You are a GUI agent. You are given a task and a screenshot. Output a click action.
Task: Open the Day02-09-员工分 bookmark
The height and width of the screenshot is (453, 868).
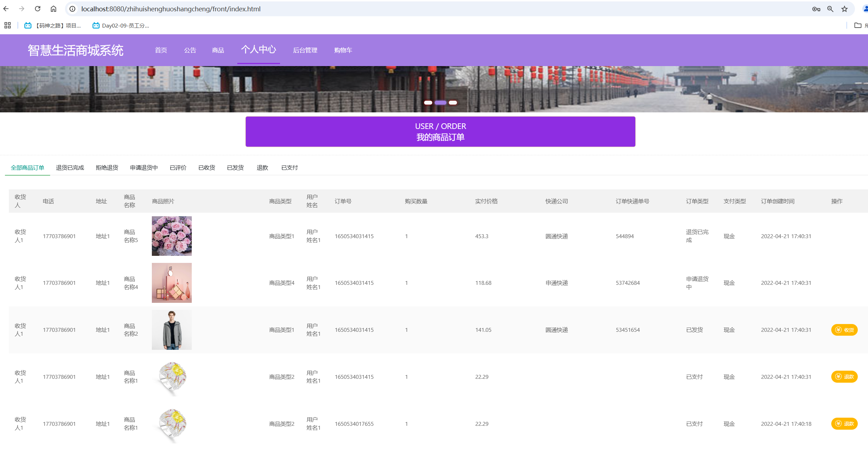(x=120, y=25)
